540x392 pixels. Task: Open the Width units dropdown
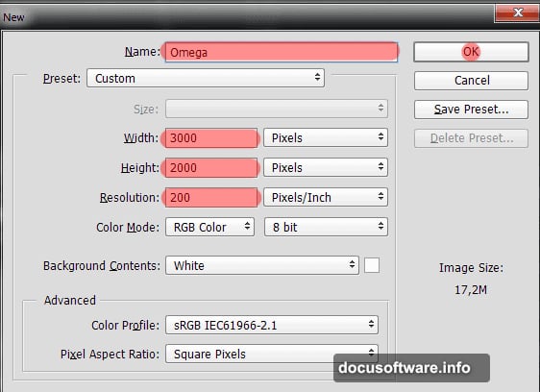click(326, 137)
